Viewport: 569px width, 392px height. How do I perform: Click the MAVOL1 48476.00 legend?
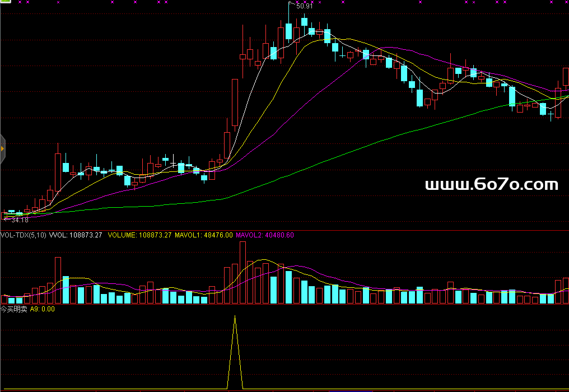pos(203,235)
